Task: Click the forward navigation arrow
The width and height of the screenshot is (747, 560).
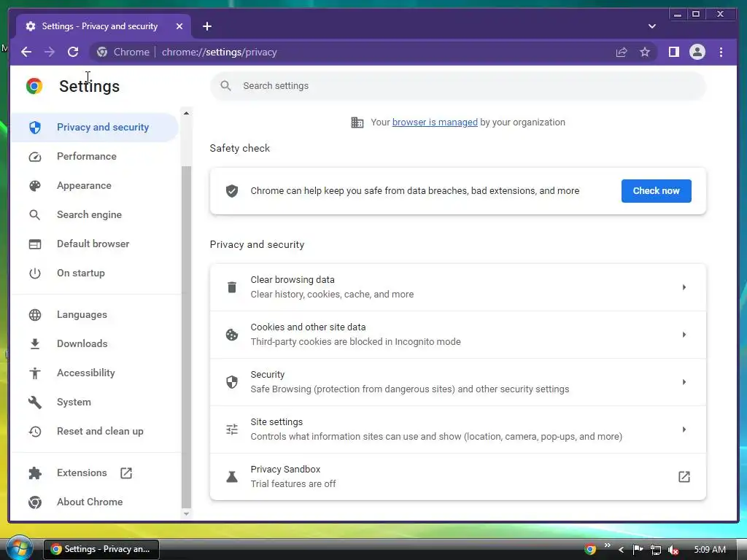Action: [50, 52]
